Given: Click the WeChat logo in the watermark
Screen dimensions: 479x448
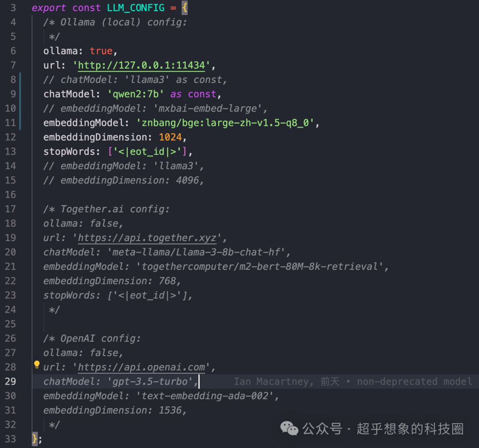Looking at the screenshot, I should [x=289, y=428].
